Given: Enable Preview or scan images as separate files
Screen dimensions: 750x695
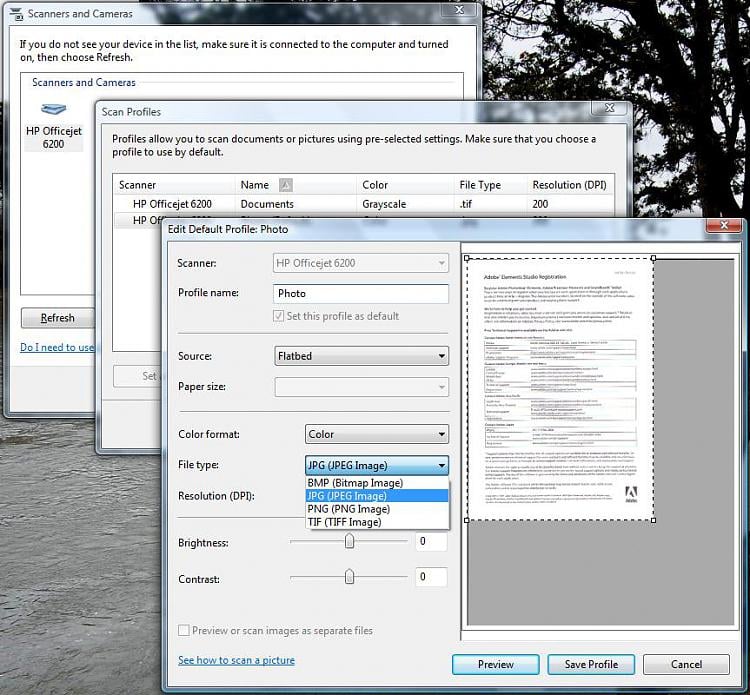Looking at the screenshot, I should tap(184, 630).
